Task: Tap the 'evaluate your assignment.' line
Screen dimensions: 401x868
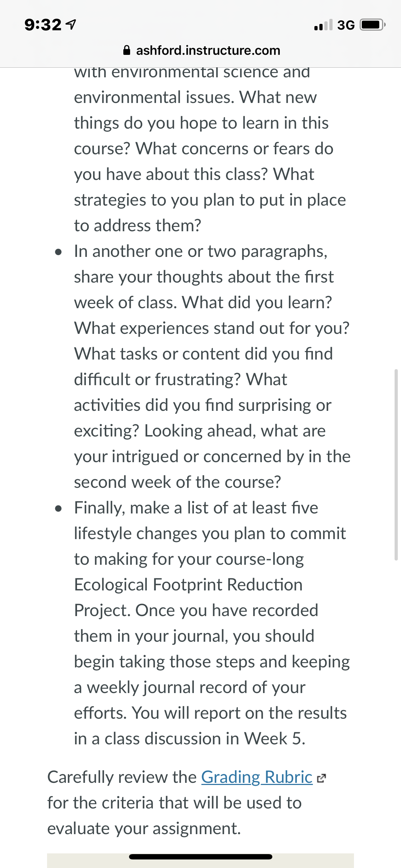Action: (x=144, y=828)
